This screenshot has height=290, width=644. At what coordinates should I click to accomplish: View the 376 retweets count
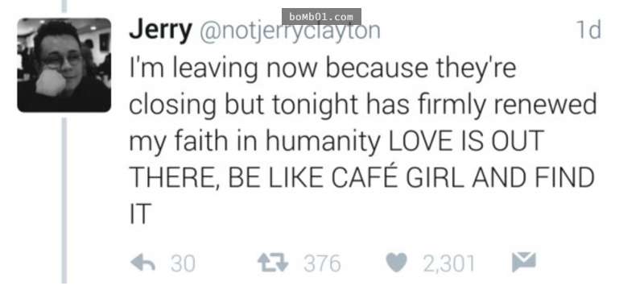[322, 263]
